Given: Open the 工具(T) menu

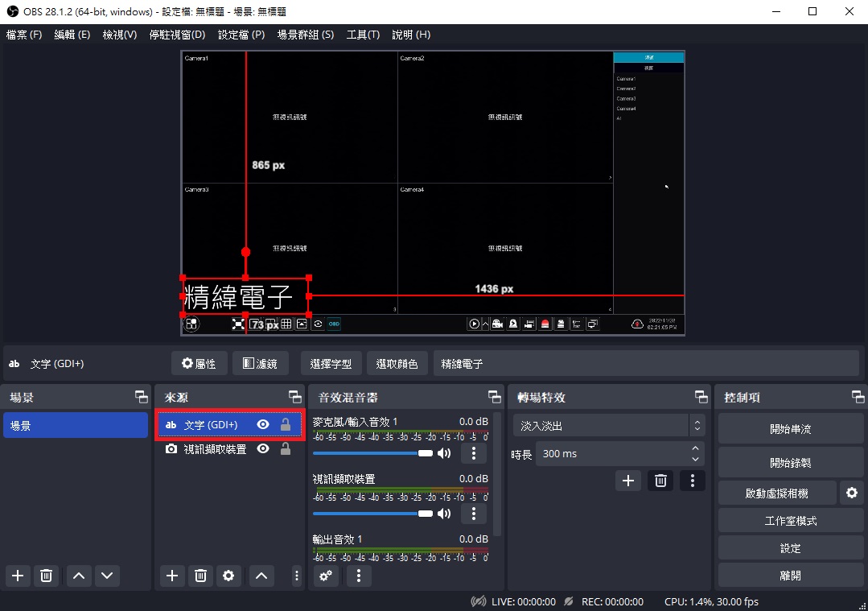Looking at the screenshot, I should [x=363, y=35].
